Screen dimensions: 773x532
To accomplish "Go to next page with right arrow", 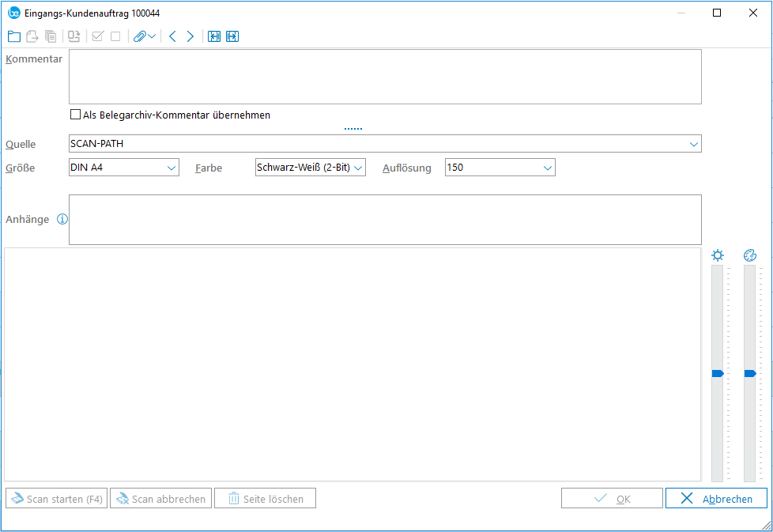I will [190, 36].
